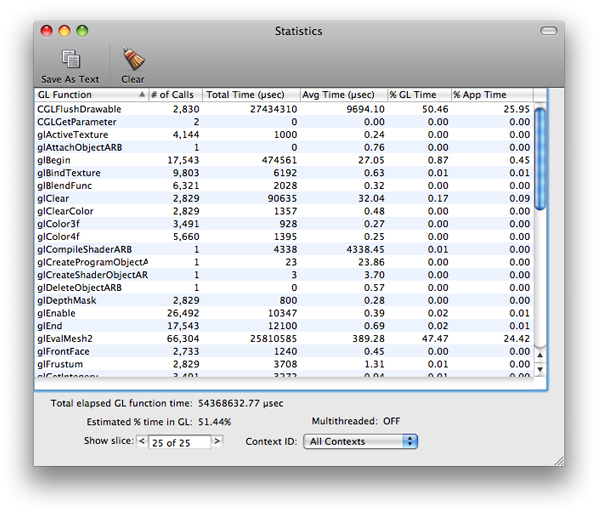Screen dimensions: 598x513
Task: Select the glFrustum row
Action: tap(284, 364)
